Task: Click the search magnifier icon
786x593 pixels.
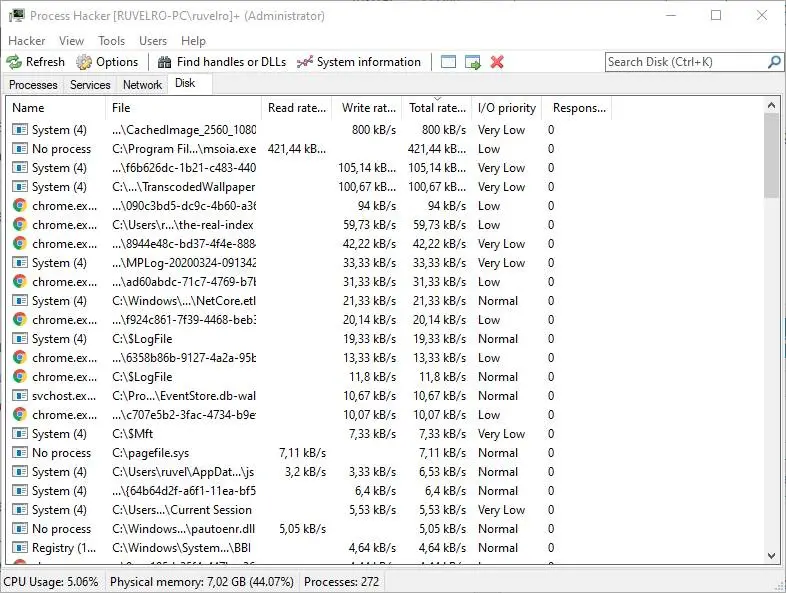Action: point(774,62)
